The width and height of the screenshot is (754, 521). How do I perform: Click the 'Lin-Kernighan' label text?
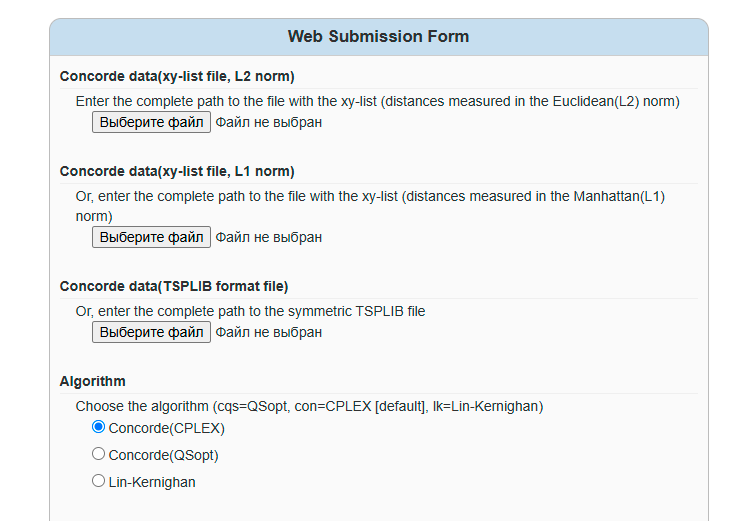click(x=152, y=482)
